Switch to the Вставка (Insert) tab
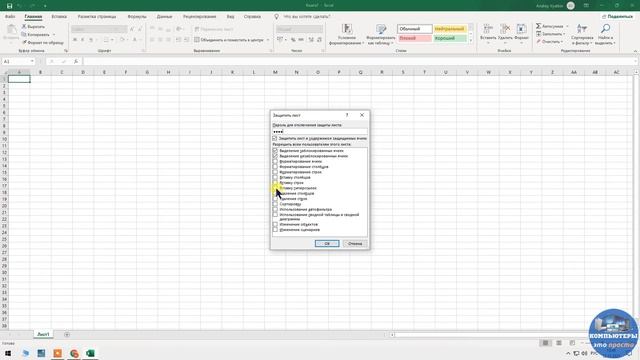This screenshot has height=360, width=640. (59, 17)
